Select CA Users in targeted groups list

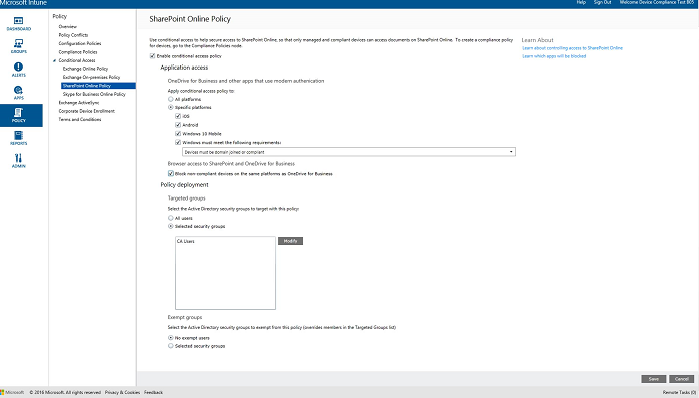pyautogui.click(x=185, y=241)
